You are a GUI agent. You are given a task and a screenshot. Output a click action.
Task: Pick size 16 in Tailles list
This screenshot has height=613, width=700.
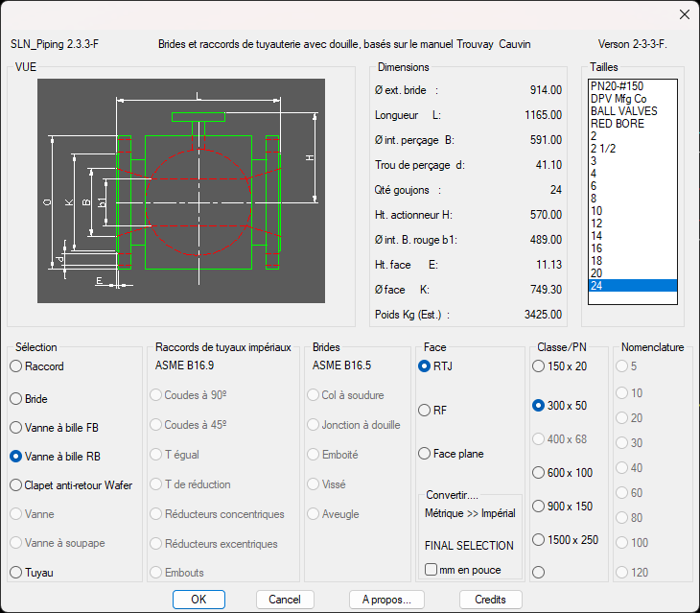(x=633, y=248)
